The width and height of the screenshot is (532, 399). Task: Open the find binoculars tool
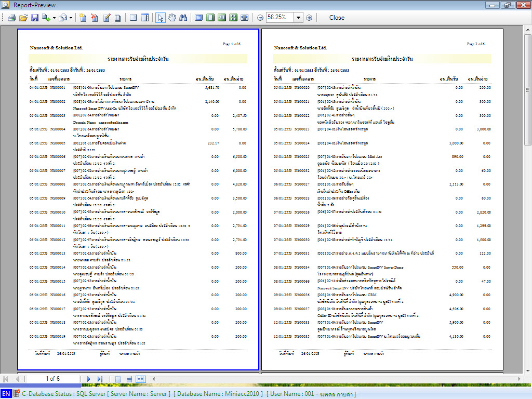pos(183,18)
